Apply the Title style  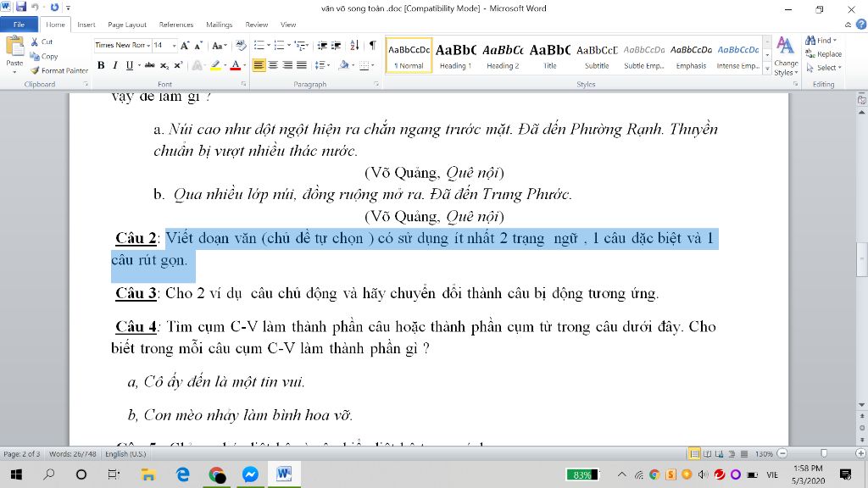(549, 55)
